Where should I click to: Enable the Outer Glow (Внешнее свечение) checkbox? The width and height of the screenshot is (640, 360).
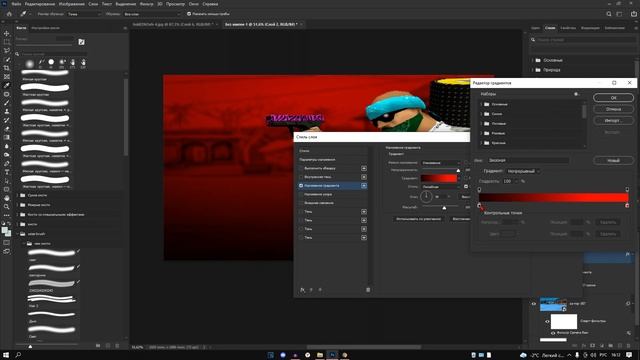[301, 203]
